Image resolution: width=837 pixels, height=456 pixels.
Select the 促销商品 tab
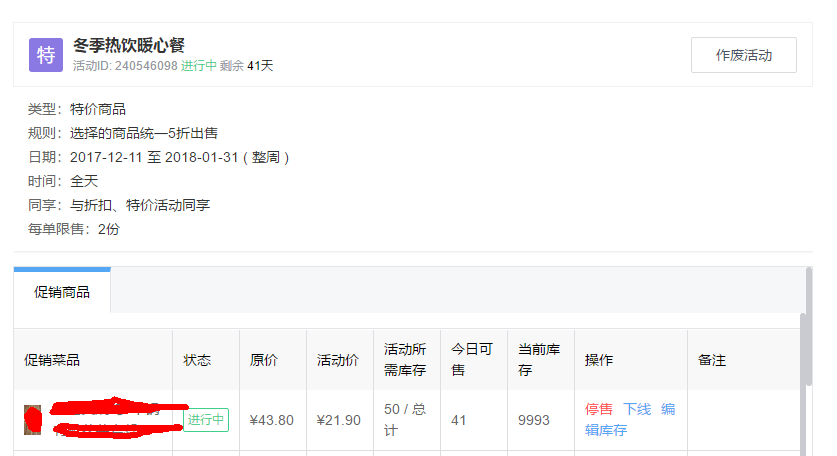click(x=62, y=292)
